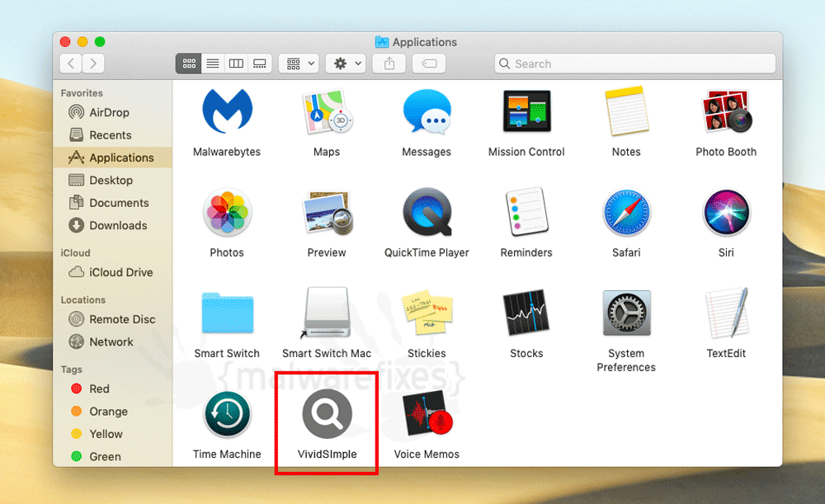Screen dimensions: 825x504
Task: Open AirDrop in the sidebar
Action: [112, 112]
